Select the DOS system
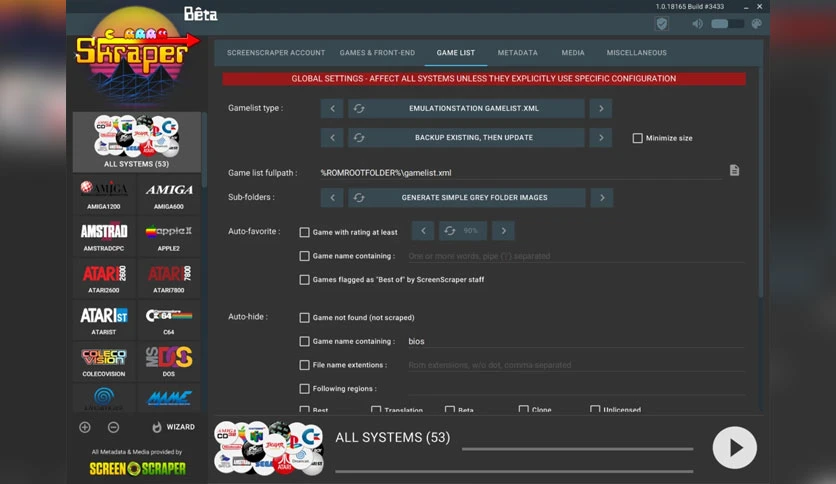836x484 pixels. coord(169,362)
